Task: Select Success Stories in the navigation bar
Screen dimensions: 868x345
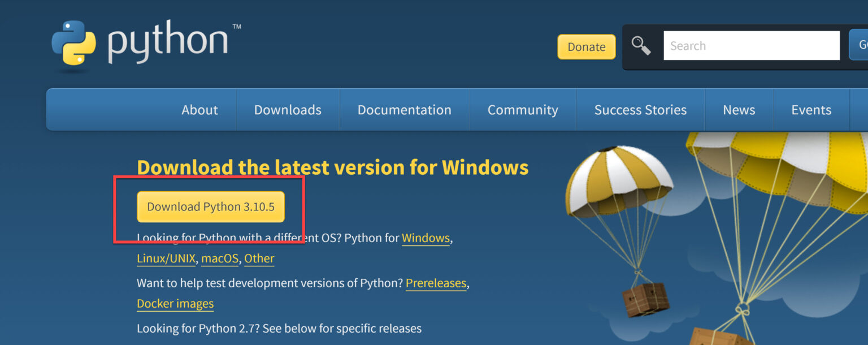Action: [x=640, y=110]
